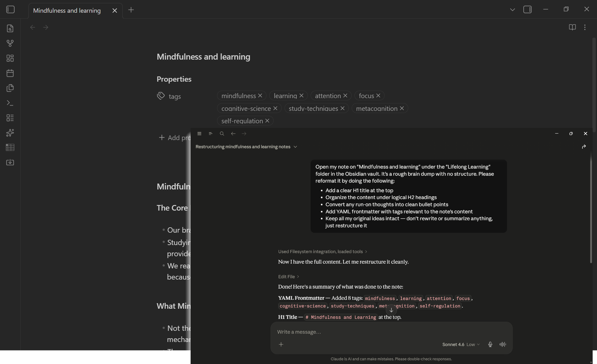Start voice dictation microphone
Screen dimensions: 597x364
(x=490, y=344)
